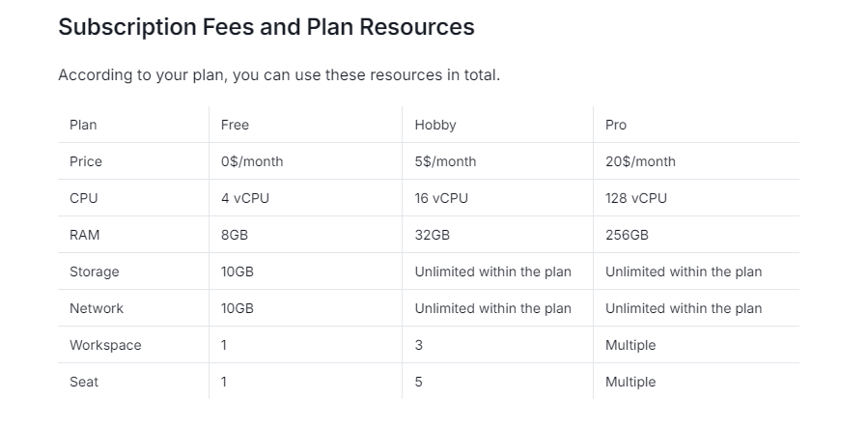Click the 20$/month Pro price cell
868x429 pixels.
tap(640, 161)
